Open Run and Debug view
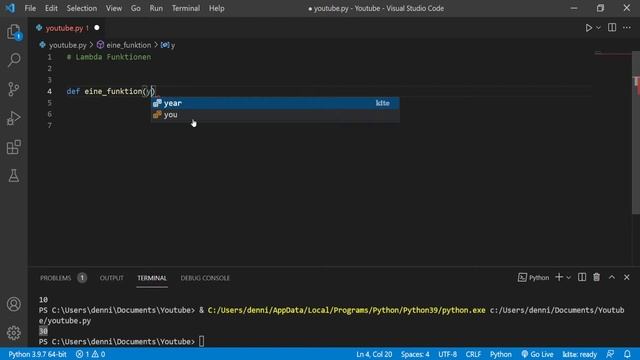The height and width of the screenshot is (360, 640). [x=13, y=118]
